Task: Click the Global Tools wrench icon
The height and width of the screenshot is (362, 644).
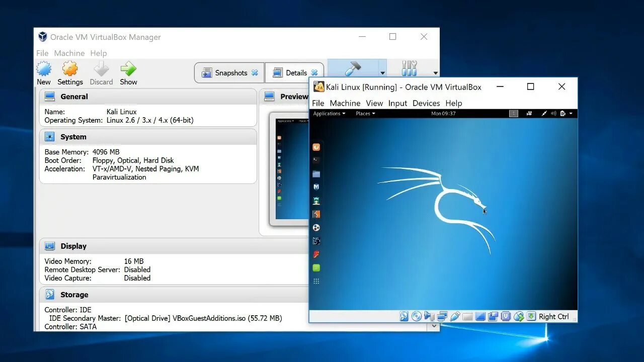Action: (x=410, y=69)
